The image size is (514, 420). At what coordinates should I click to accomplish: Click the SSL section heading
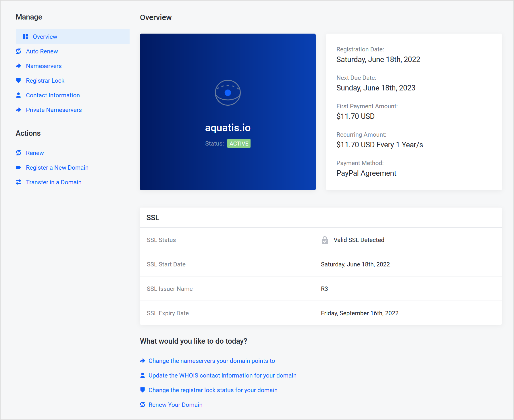click(x=153, y=217)
